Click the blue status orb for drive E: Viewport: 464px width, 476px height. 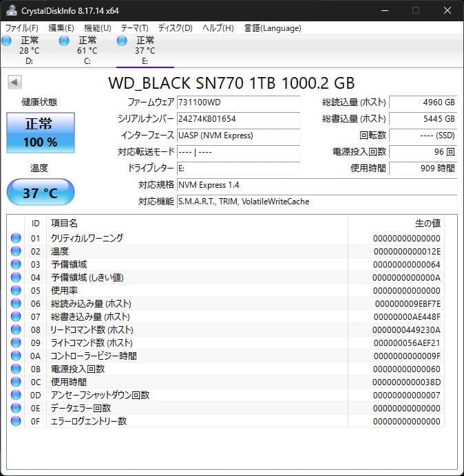122,41
